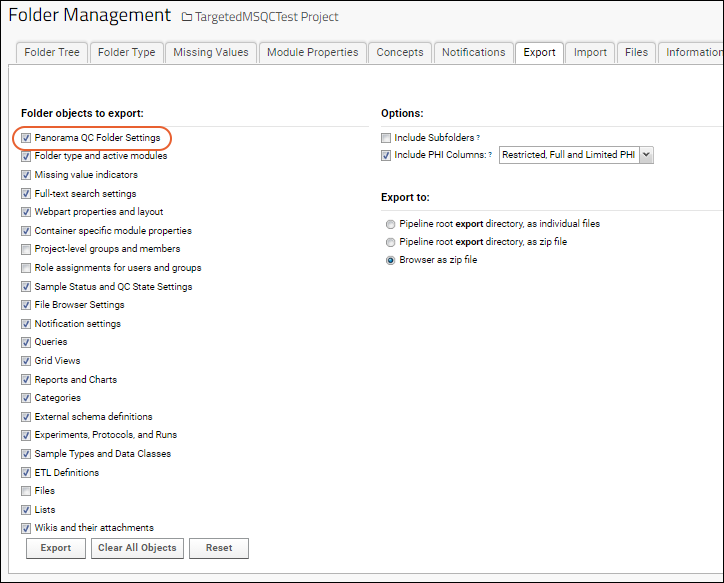Uncheck the Queries checkbox
The width and height of the screenshot is (724, 583).
coord(26,343)
